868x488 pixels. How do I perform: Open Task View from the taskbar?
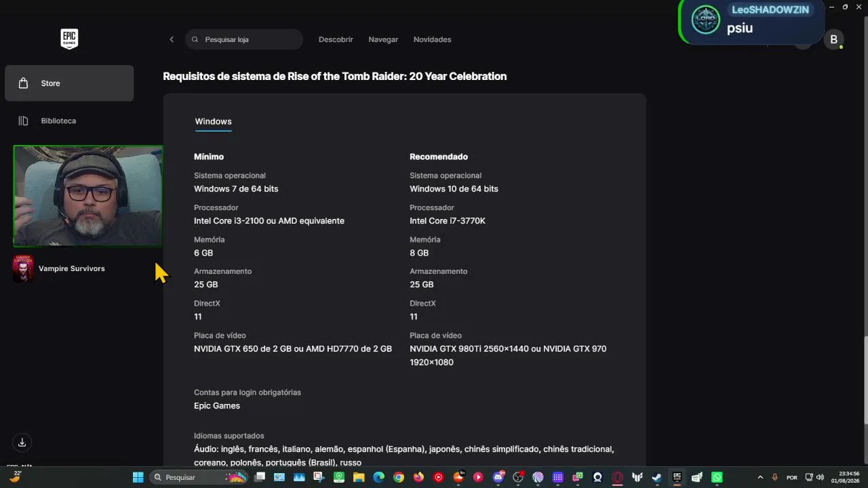[x=259, y=477]
